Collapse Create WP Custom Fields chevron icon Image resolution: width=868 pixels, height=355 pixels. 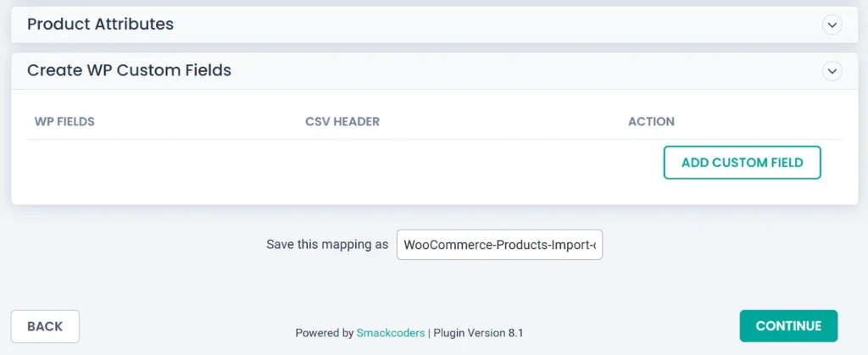click(x=832, y=71)
